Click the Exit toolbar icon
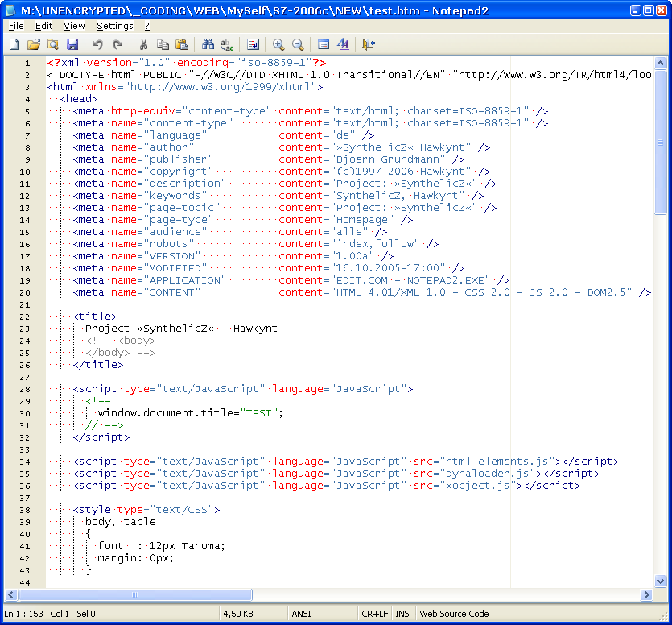 click(369, 44)
